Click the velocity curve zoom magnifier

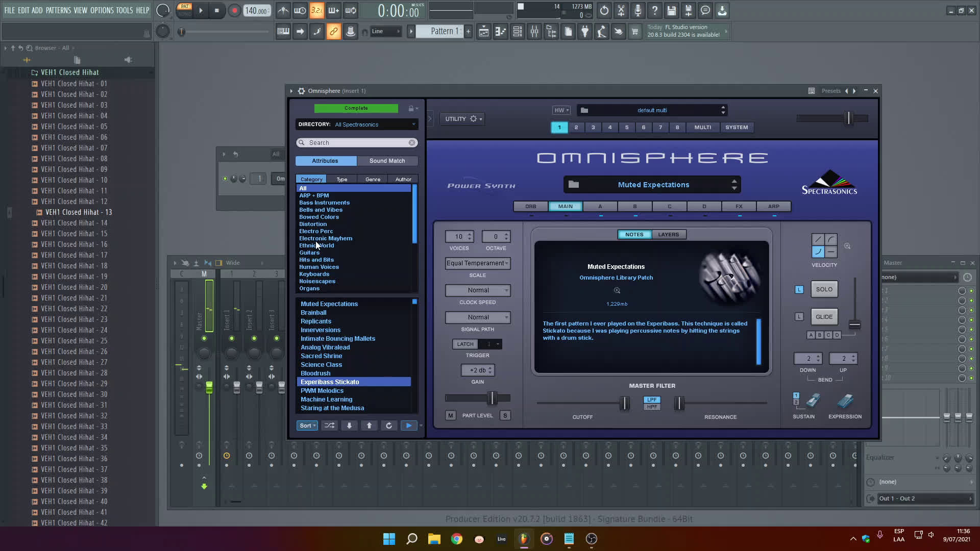pos(847,246)
